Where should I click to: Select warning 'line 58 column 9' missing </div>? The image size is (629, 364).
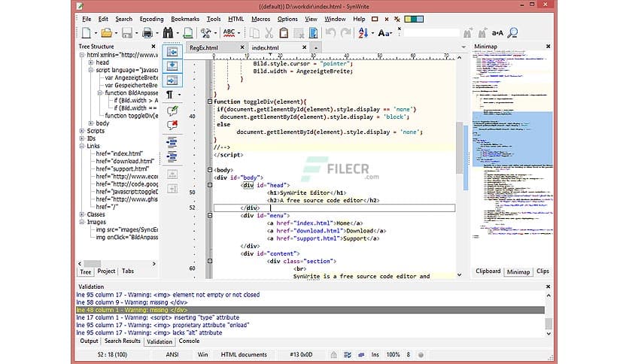click(132, 302)
